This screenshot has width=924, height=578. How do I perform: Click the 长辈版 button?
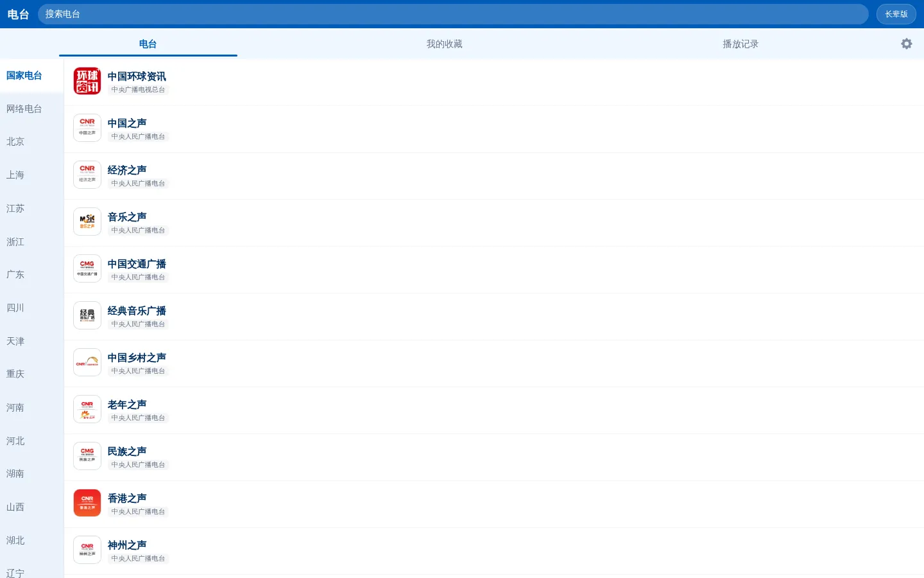tap(896, 14)
